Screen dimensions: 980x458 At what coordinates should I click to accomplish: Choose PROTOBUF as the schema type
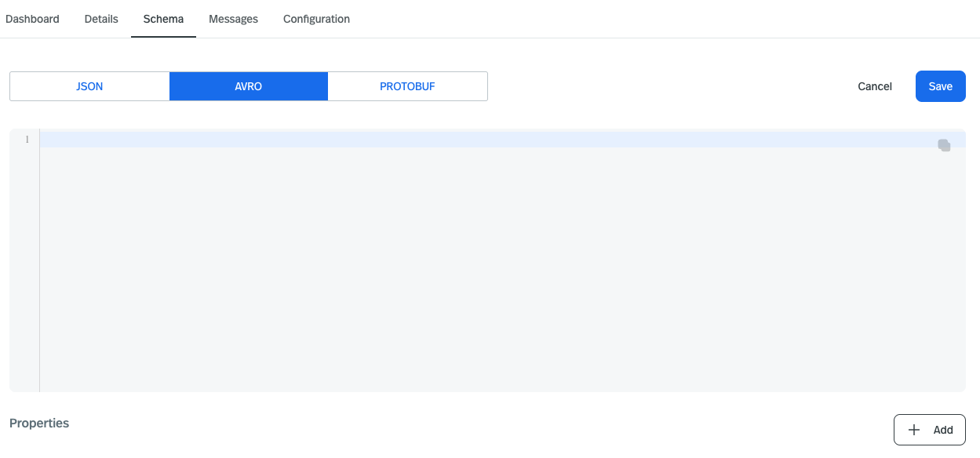point(407,86)
